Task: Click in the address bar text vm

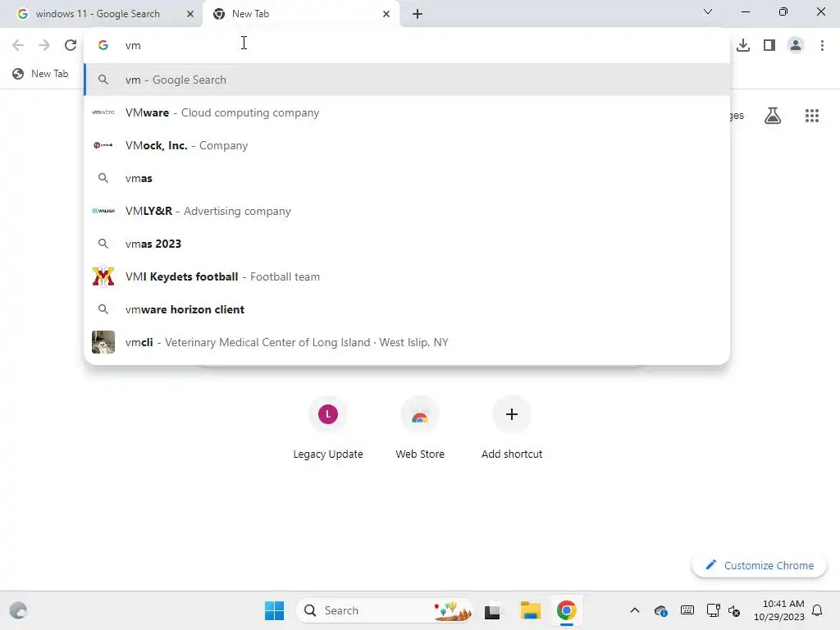Action: [133, 46]
